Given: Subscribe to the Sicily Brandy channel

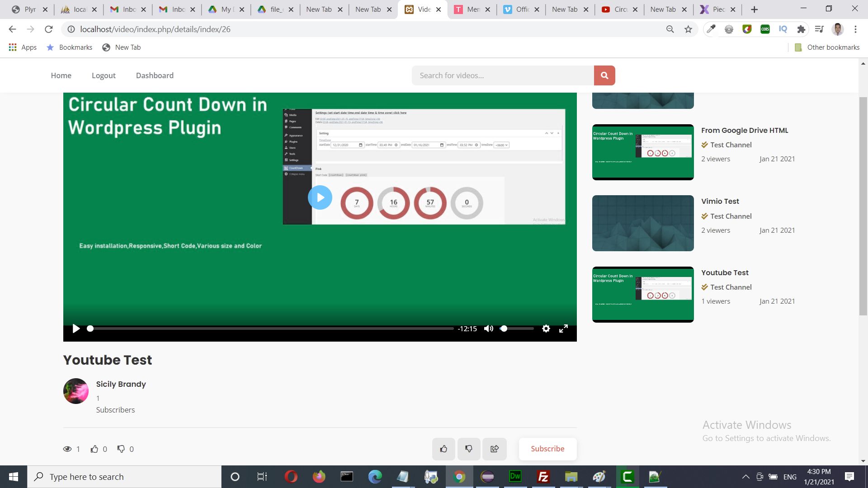Looking at the screenshot, I should (x=547, y=449).
